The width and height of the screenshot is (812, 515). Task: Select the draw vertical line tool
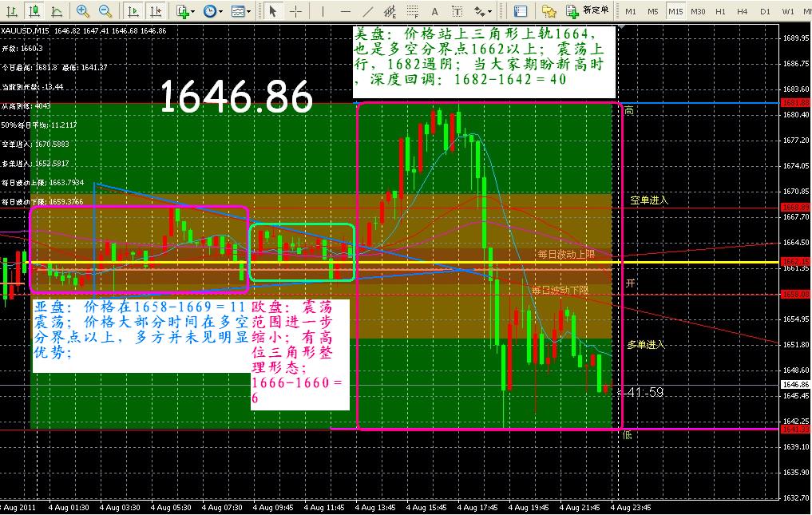(323, 11)
